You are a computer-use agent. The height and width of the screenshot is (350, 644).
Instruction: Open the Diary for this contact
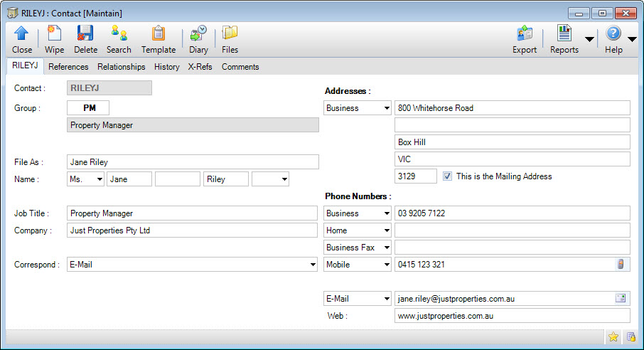coord(198,40)
